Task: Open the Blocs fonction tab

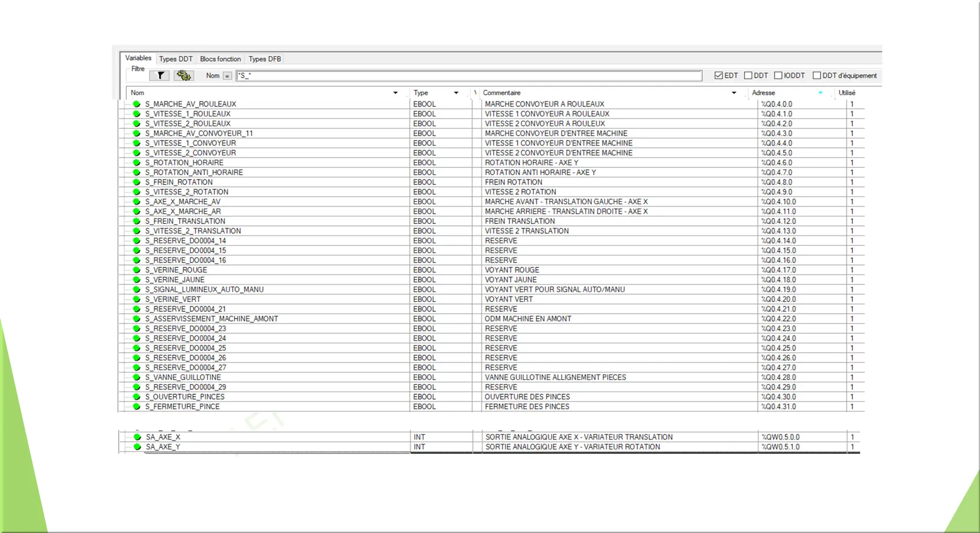Action: pyautogui.click(x=220, y=59)
